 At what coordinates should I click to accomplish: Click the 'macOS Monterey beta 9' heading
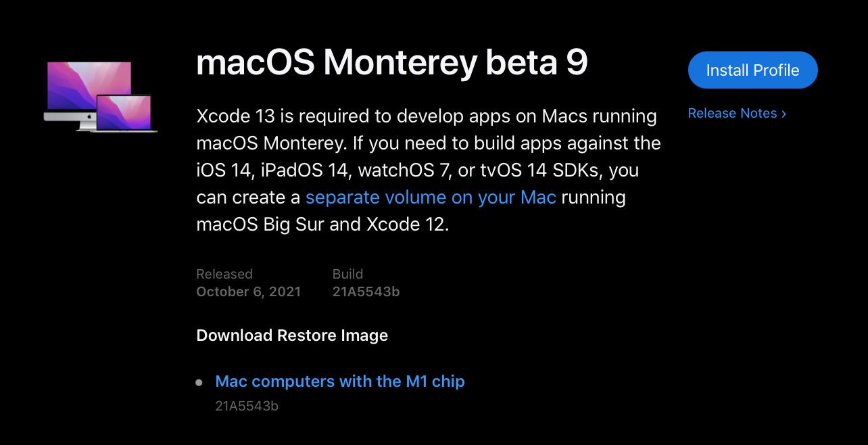pos(392,63)
